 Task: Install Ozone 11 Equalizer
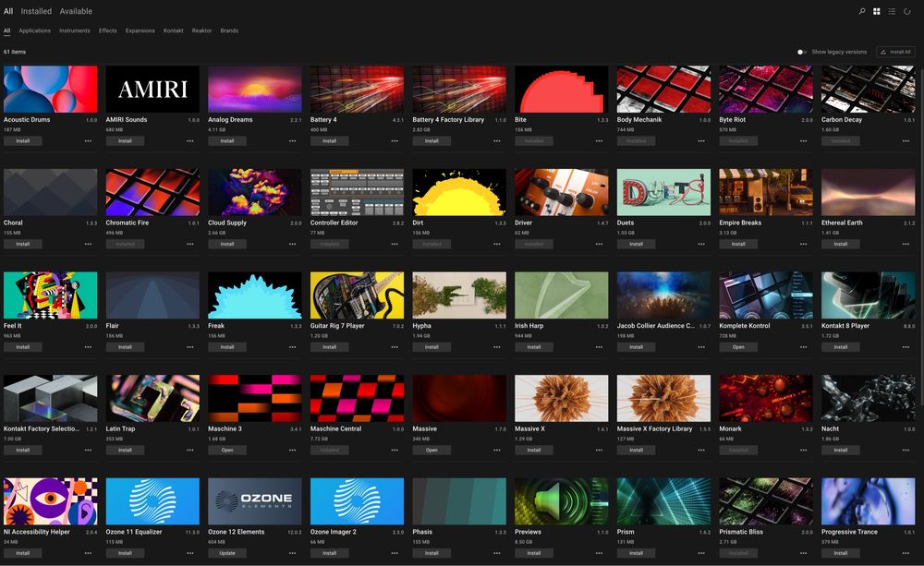[x=125, y=554]
